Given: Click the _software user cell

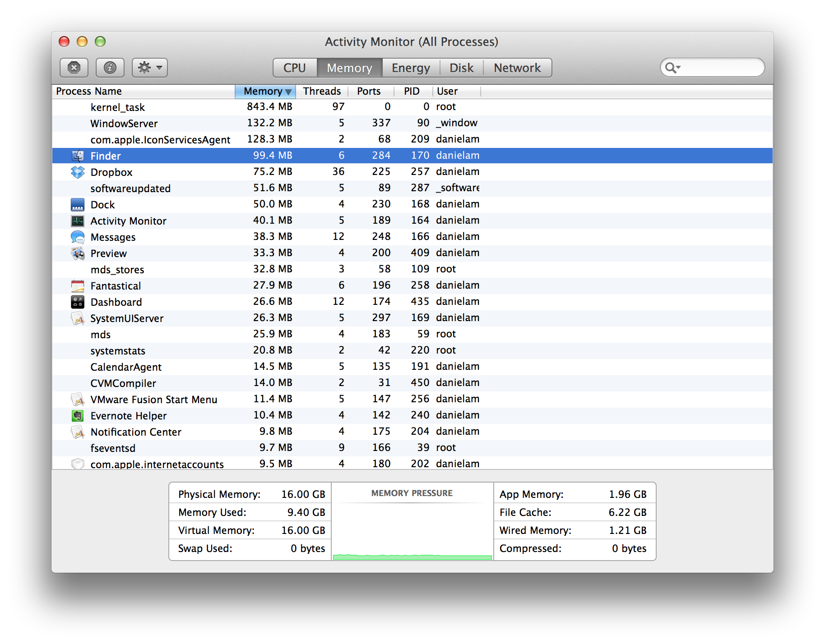Looking at the screenshot, I should click(x=458, y=188).
